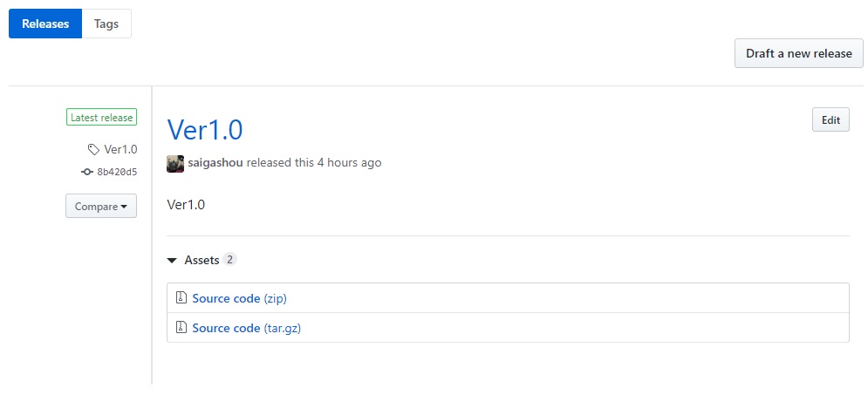
Task: Download Source code (zip)
Action: [x=239, y=298]
